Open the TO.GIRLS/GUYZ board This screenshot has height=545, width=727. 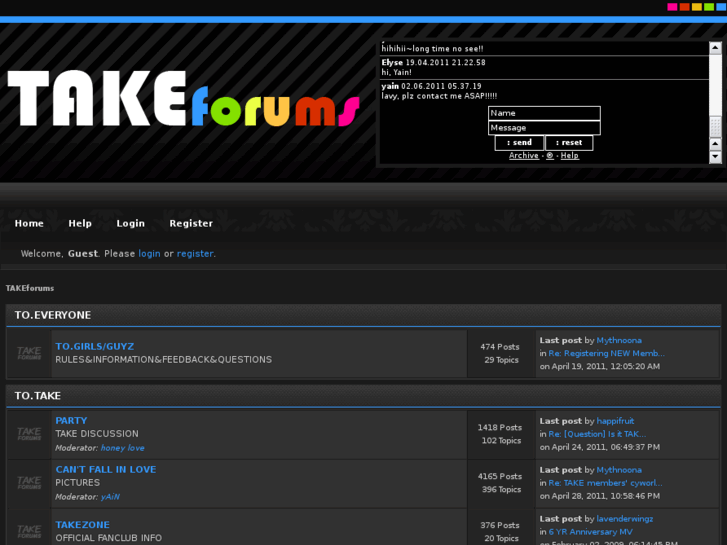[95, 346]
